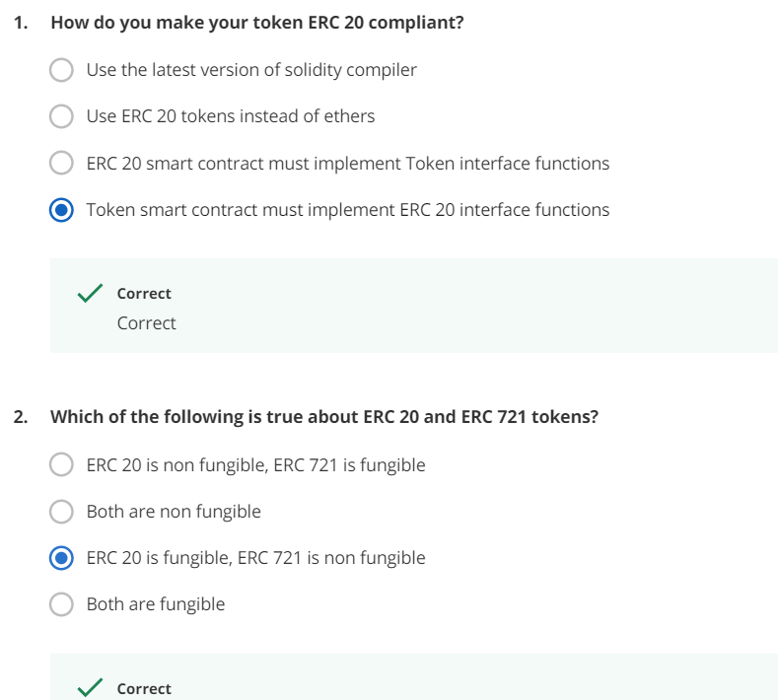Choose the 'Both are non fungible' radio button

pos(61,511)
